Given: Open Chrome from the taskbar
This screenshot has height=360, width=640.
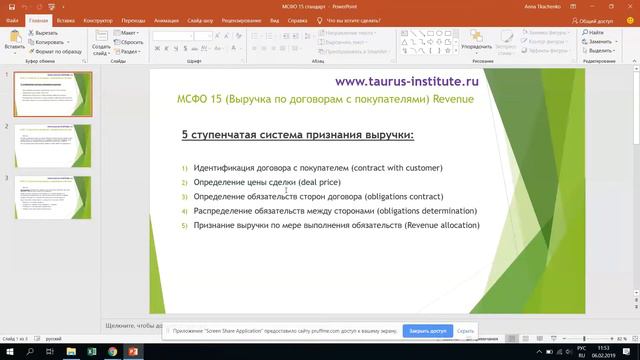Looking at the screenshot, I should click(113, 351).
